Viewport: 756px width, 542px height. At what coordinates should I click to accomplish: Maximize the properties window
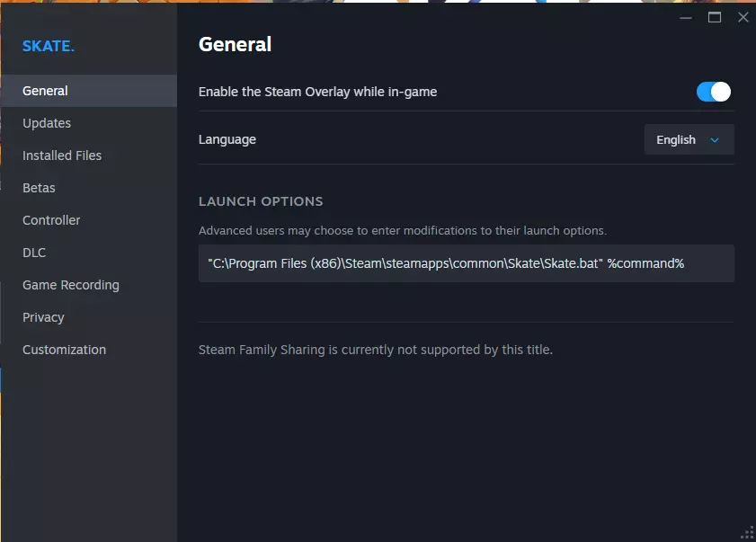[x=715, y=17]
